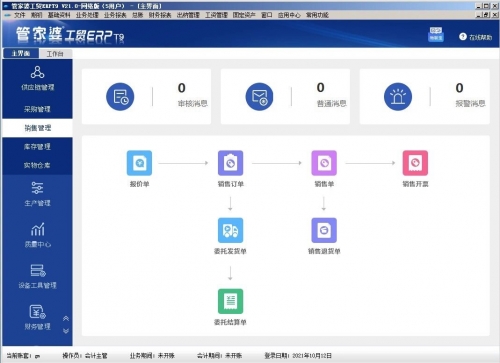The width and height of the screenshot is (500, 363).
Task: Open the 文件 menu
Action: 20,15
